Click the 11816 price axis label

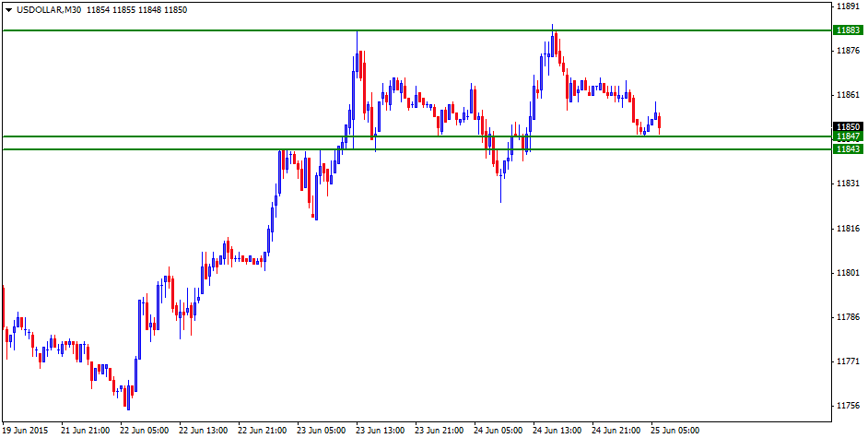[x=848, y=228]
